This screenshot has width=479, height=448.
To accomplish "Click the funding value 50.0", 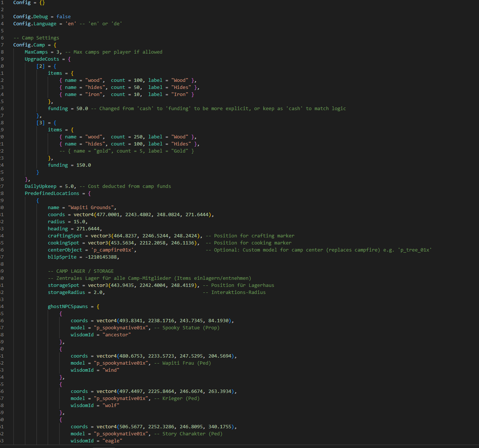I will (82, 109).
